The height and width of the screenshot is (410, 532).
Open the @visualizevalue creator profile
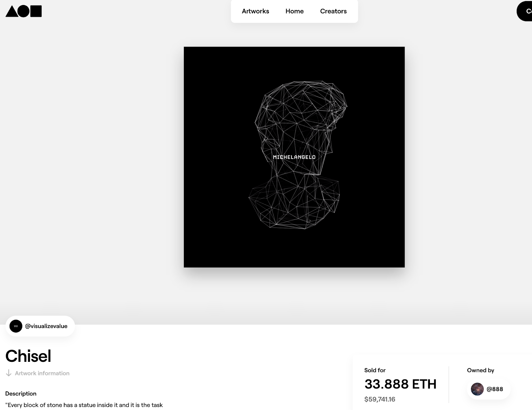click(x=40, y=326)
